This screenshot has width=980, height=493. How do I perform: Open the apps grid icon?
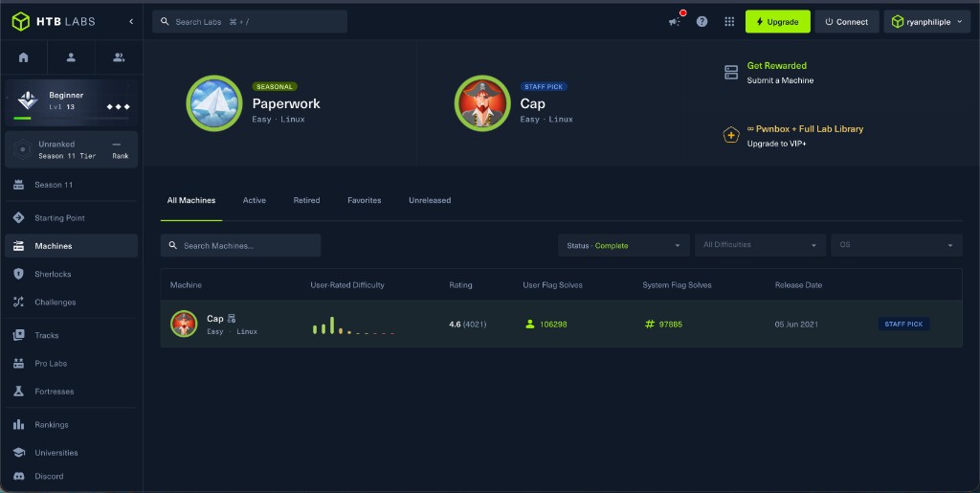(x=729, y=22)
